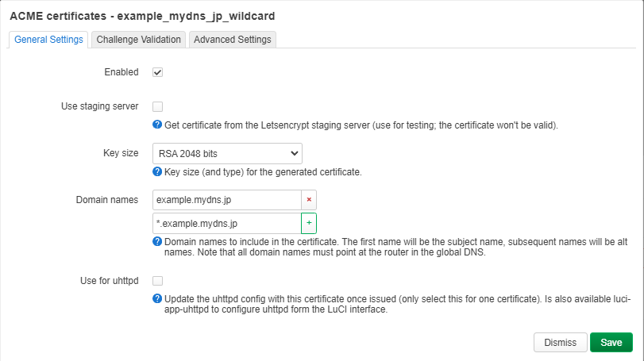
Task: Save the ACME certificate settings
Action: [x=611, y=342]
